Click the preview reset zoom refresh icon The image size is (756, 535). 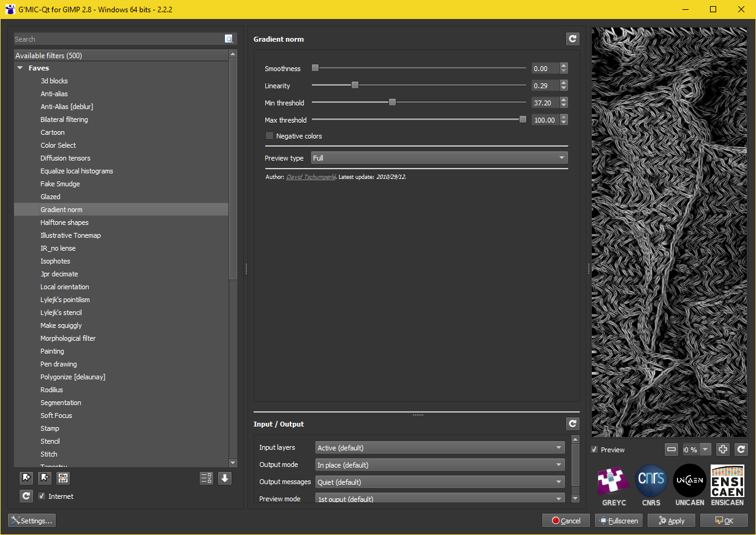click(x=741, y=450)
